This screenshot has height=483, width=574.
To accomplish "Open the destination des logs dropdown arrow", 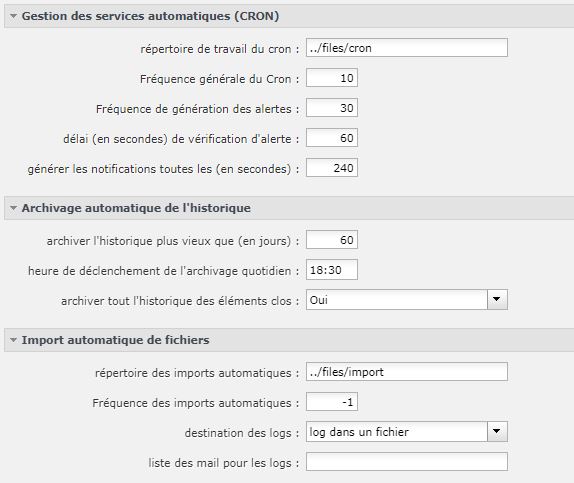I will 497,431.
